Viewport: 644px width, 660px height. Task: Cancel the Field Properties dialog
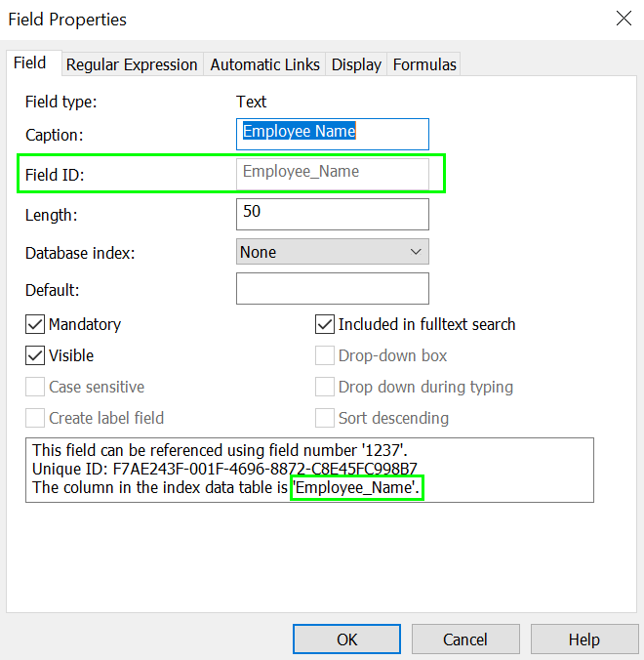coord(465,639)
